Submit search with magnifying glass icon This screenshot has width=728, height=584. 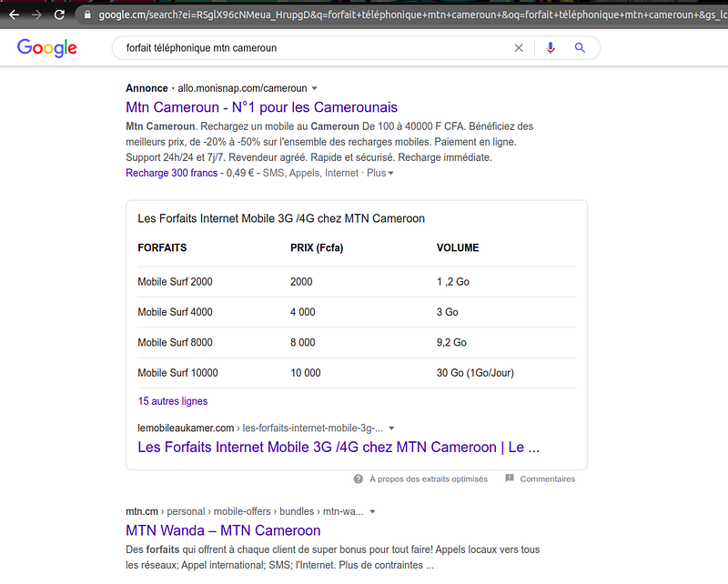580,48
